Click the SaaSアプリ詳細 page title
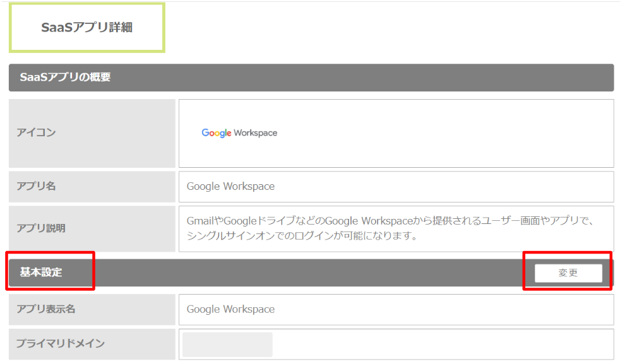620x364 pixels. coord(86,28)
